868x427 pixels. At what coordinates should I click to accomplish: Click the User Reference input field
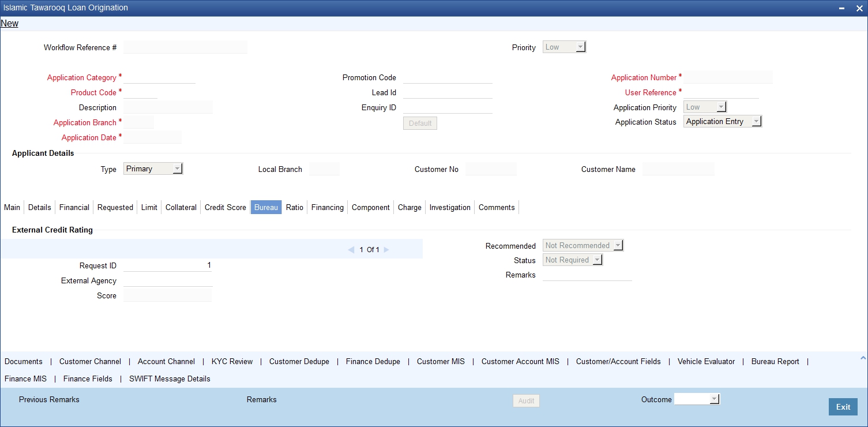click(721, 92)
